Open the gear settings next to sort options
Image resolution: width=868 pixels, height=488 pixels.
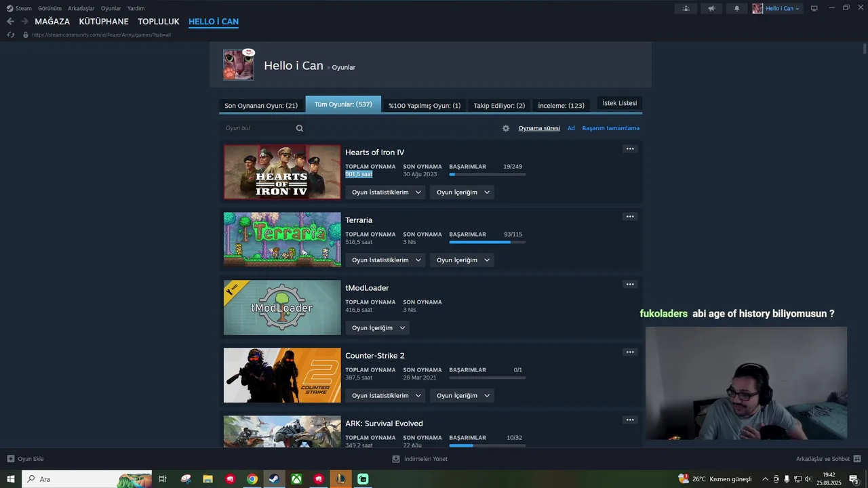506,128
